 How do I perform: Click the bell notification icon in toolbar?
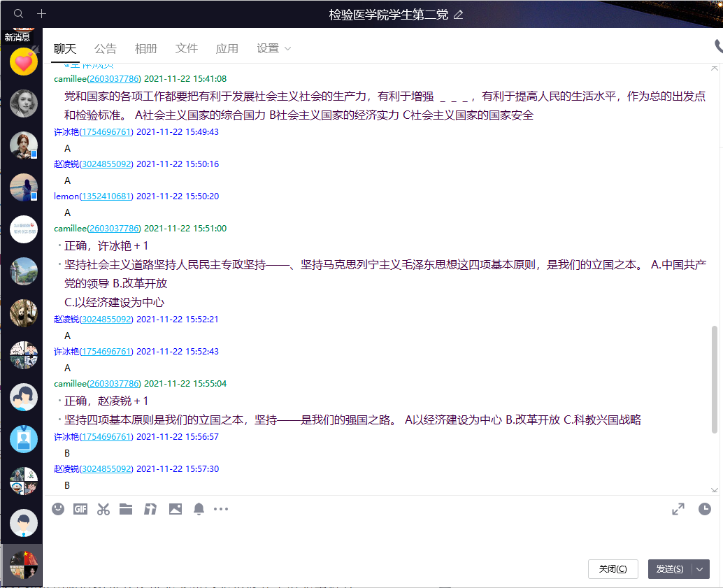(199, 509)
